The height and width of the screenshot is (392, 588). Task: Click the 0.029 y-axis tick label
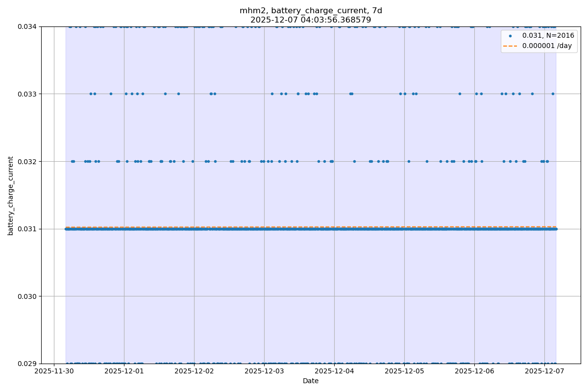click(x=27, y=364)
